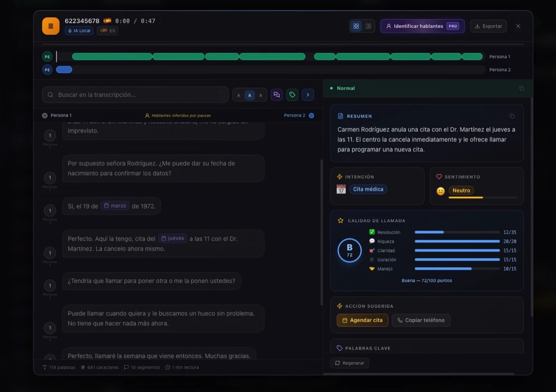
Task: Click the Hablantes inferidos por pausas note
Action: click(178, 116)
